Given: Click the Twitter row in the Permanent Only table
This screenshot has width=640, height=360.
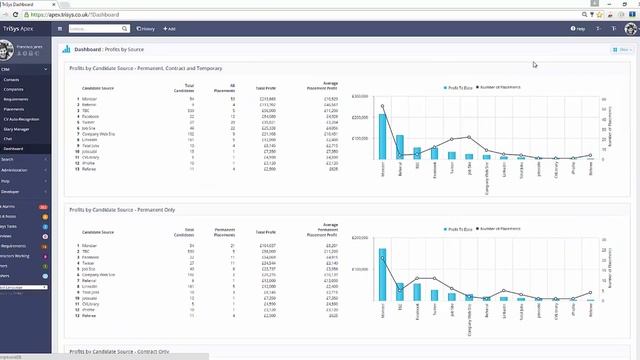Looking at the screenshot, I should [x=207, y=263].
